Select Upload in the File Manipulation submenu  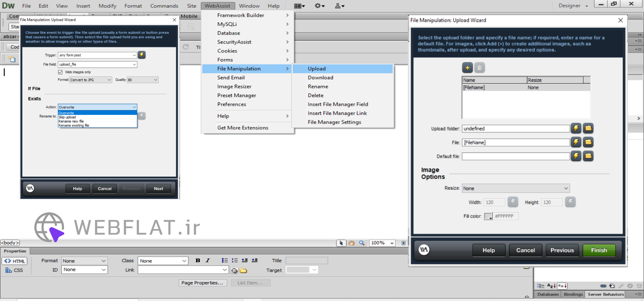click(342, 69)
